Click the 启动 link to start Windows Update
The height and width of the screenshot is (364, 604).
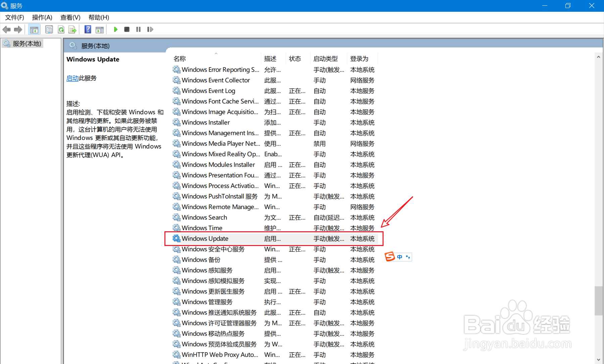(72, 78)
